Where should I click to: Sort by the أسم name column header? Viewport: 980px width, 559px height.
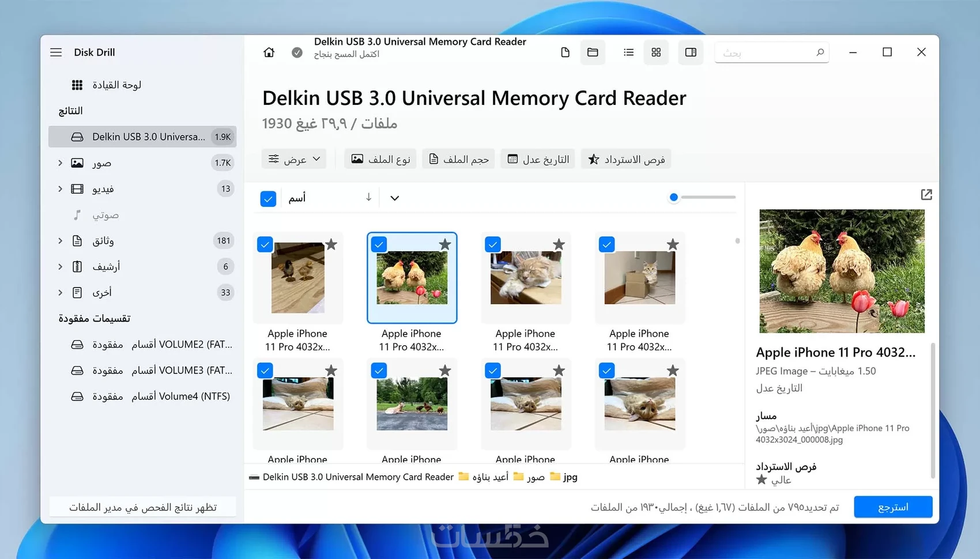pos(297,198)
